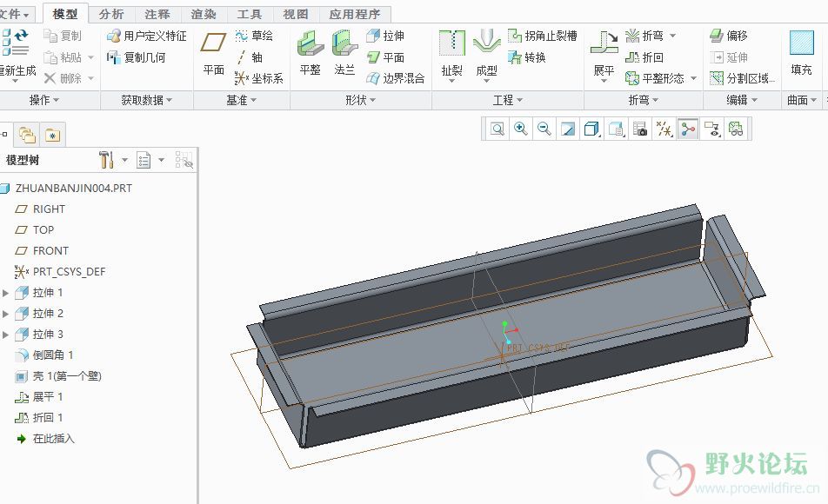Image resolution: width=828 pixels, height=504 pixels.
Task: Click the 扯裂 rip tool
Action: [451, 52]
